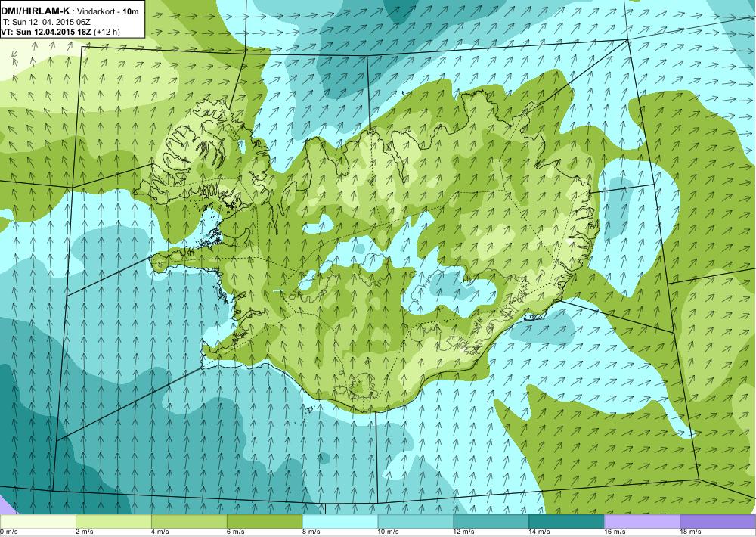
Task: Select the "IT: Sun 12. 04. 2015 06Z" line
Action: pyautogui.click(x=46, y=22)
